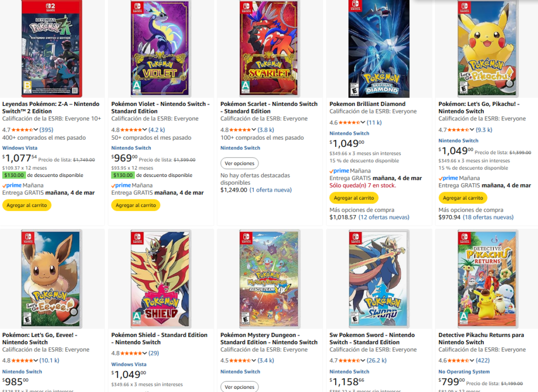Screen dimensions: 538x392
Task: Click the star rating for Pokemon Brilliant Diamond
Action: pos(349,122)
